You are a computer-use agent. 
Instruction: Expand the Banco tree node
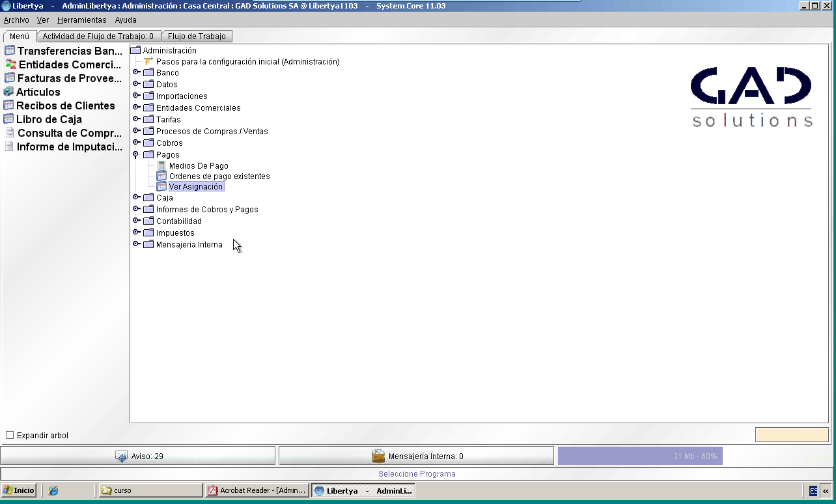point(136,72)
